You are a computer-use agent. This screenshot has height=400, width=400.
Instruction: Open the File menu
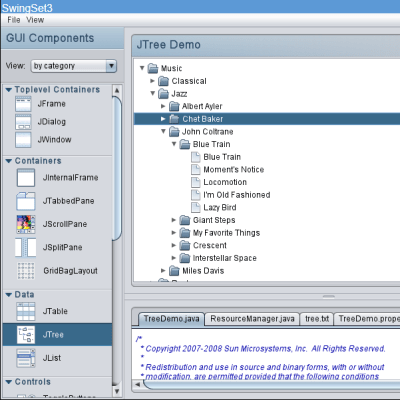click(14, 20)
